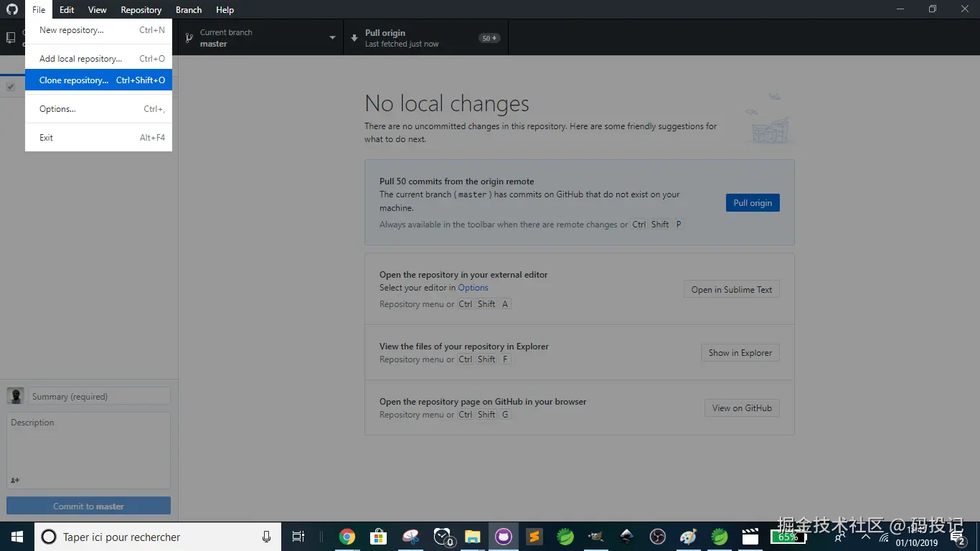Launch Google Chrome from the taskbar
This screenshot has width=980, height=551.
click(347, 537)
